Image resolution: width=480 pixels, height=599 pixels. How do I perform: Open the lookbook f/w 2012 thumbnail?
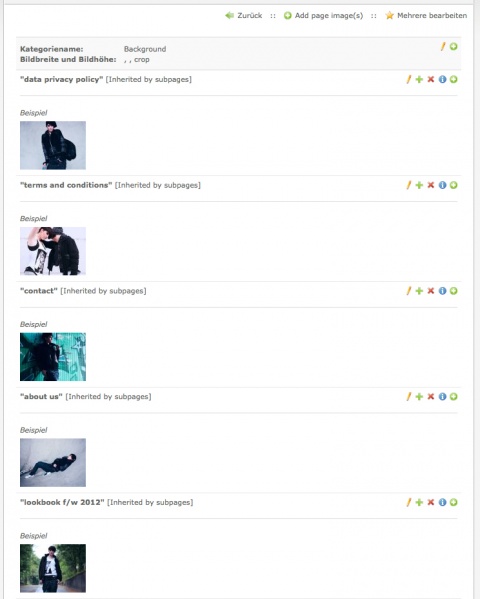click(53, 568)
